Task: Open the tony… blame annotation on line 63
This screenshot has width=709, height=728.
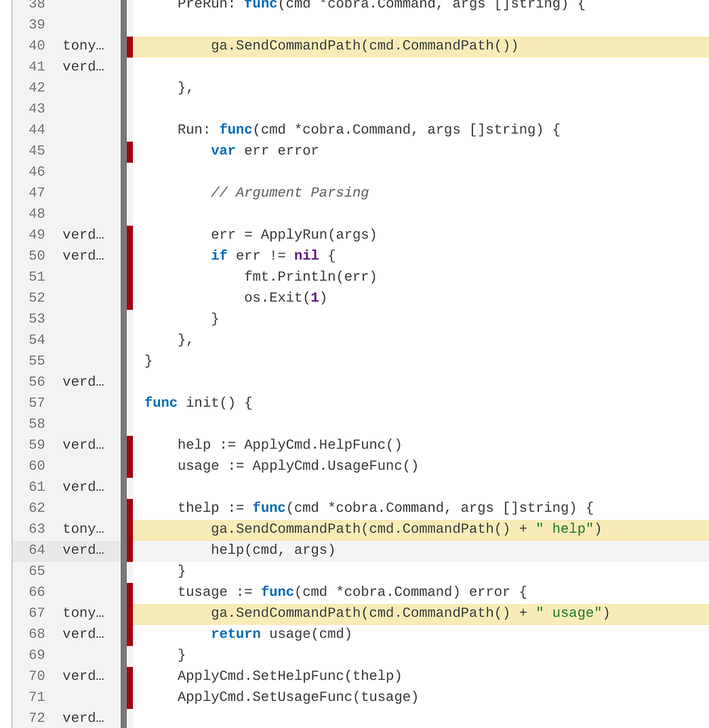Action: 83,528
